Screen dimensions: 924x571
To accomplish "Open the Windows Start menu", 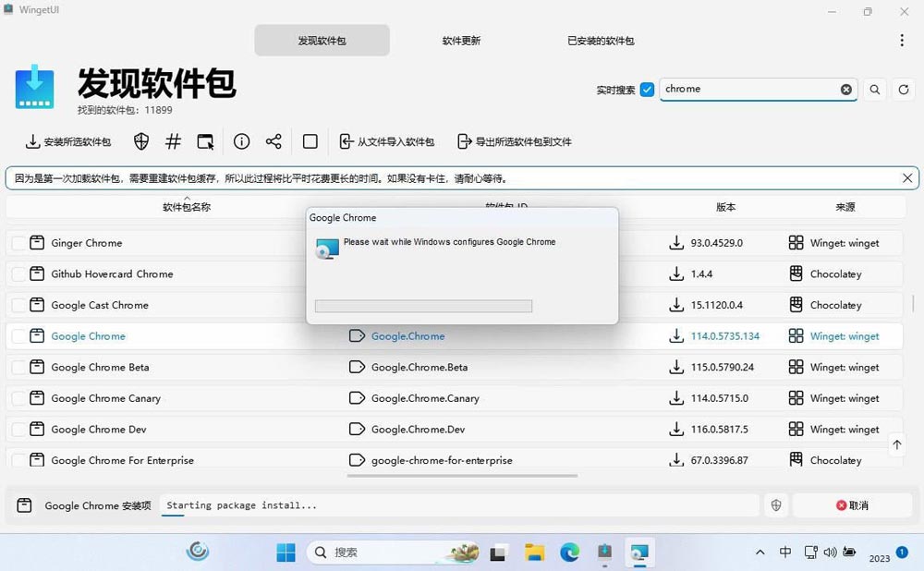I will pos(286,553).
